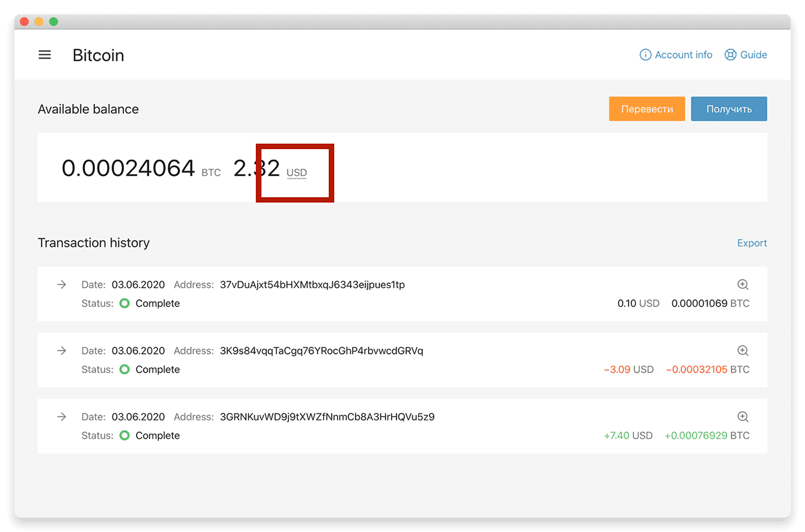Zoom into the +7.40 USD transaction details
This screenshot has width=805, height=532.
pos(743,416)
